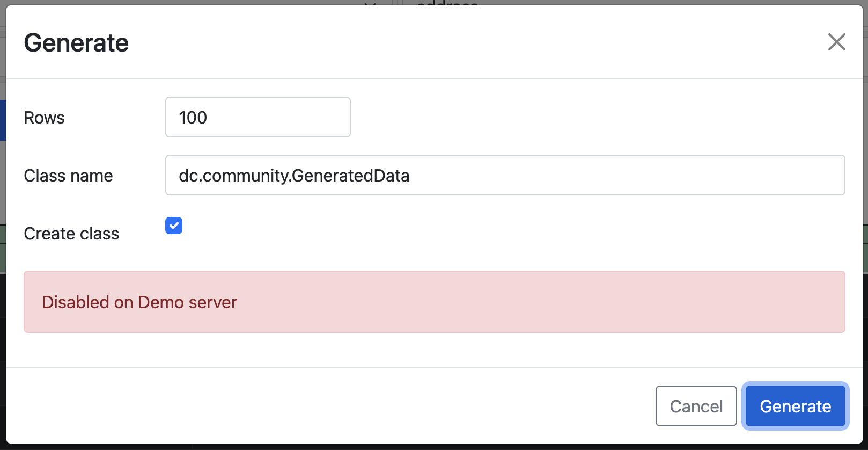868x450 pixels.
Task: Click the Generate dialog title
Action: [76, 42]
